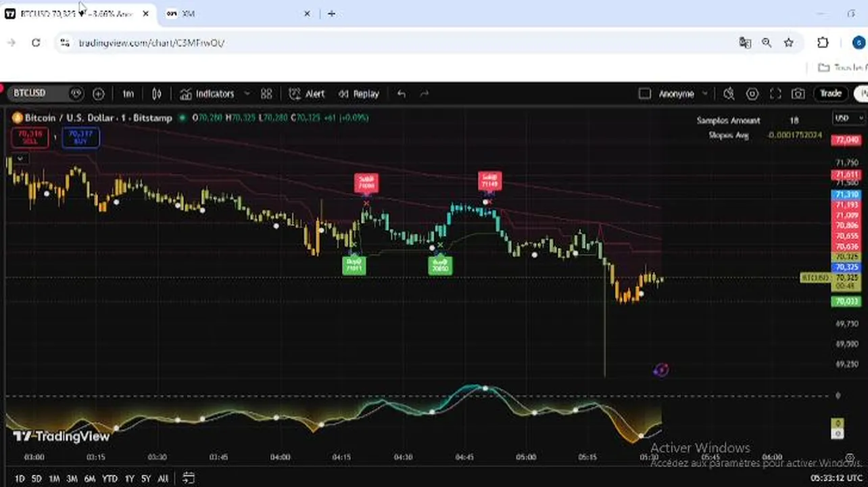
Task: Select the 3M date range
Action: (x=72, y=479)
